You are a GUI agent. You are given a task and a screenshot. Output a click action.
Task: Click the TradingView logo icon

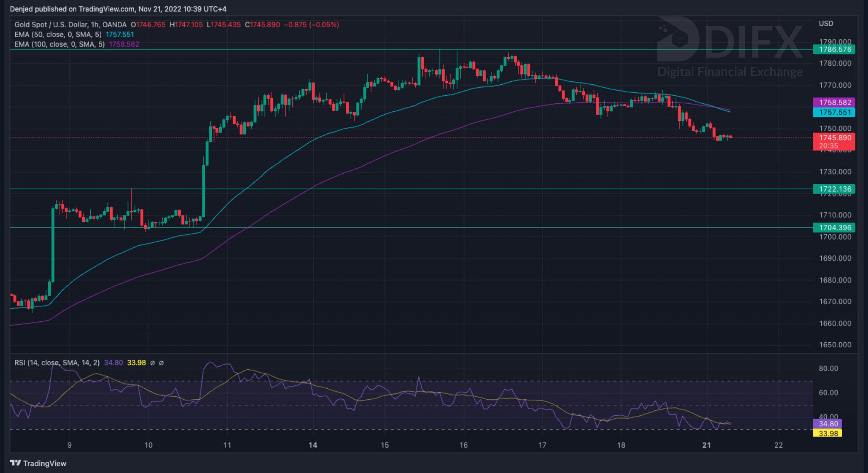pyautogui.click(x=15, y=463)
